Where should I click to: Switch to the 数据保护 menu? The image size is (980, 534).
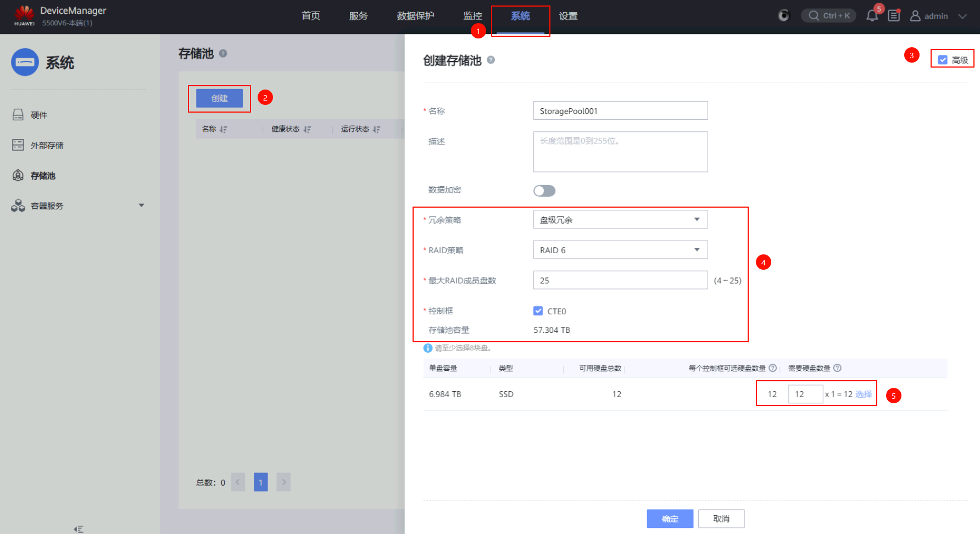415,16
